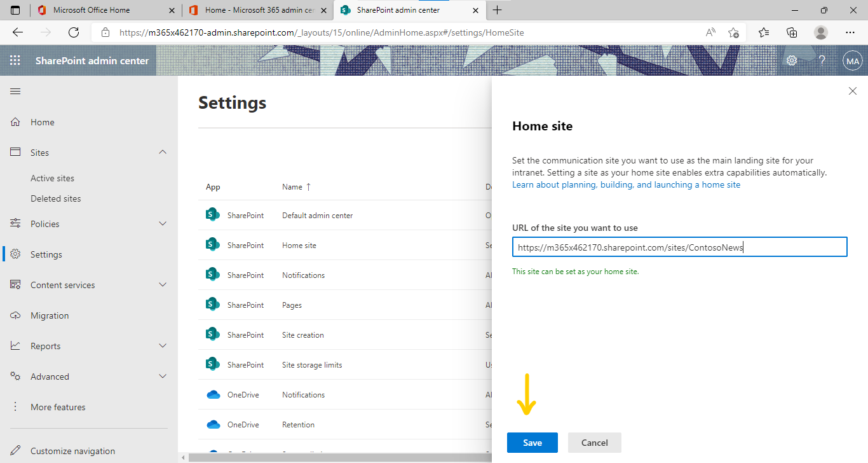Click the More features ellipsis icon
Image resolution: width=868 pixels, height=463 pixels.
(16, 407)
